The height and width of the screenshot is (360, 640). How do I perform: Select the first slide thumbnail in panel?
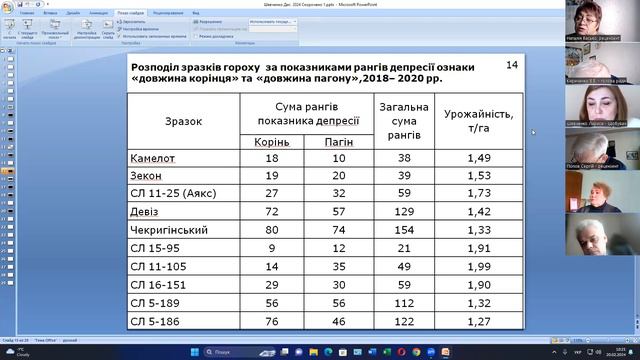[x=11, y=59]
